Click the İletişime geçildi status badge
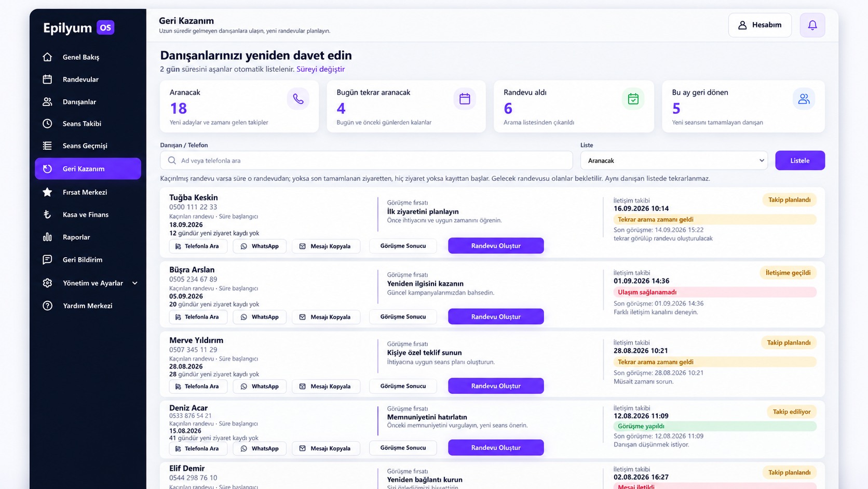The image size is (868, 489). click(x=788, y=273)
